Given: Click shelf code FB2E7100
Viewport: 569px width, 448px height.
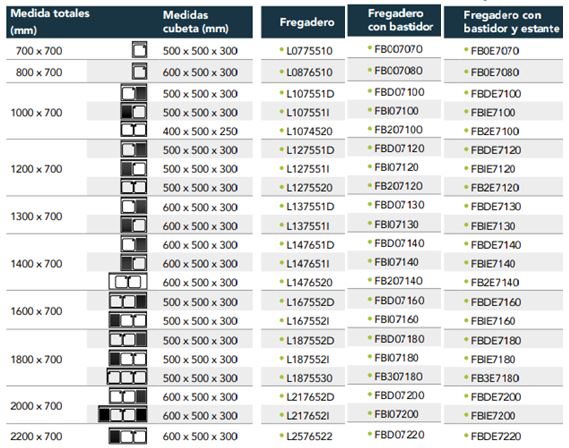Looking at the screenshot, I should pyautogui.click(x=495, y=131).
